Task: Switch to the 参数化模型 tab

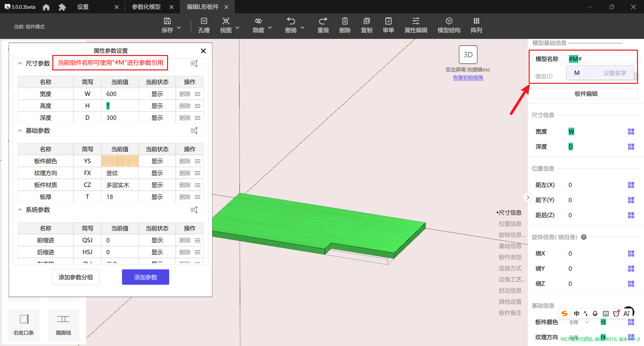Action: (x=146, y=7)
